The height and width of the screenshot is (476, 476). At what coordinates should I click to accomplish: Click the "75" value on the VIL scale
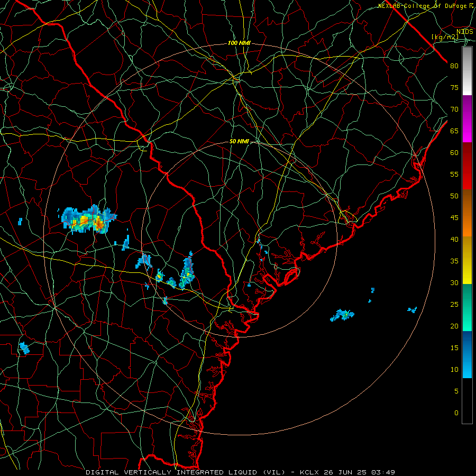coord(454,88)
